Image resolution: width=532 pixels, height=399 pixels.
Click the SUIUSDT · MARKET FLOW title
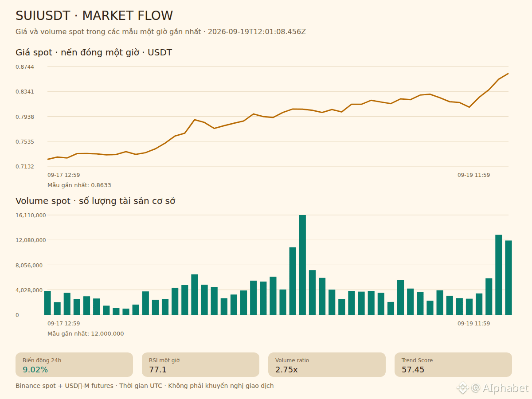[x=94, y=16]
